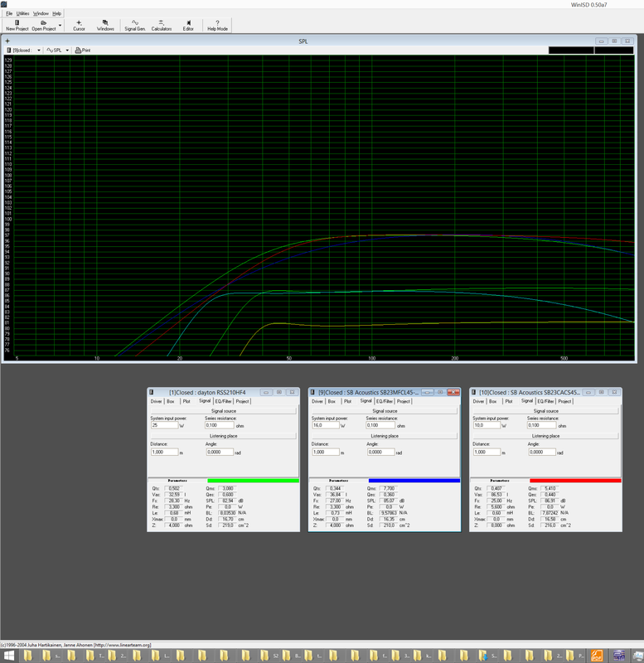Click the BL value 9,57863 in the SB23MFCL45 window
Screen dimensions: 644x663
(389, 513)
